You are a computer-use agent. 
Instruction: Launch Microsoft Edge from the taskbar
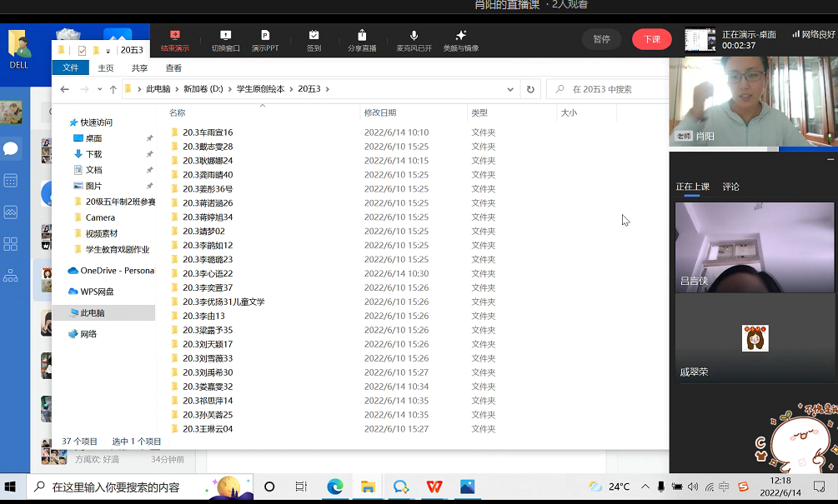pos(335,487)
